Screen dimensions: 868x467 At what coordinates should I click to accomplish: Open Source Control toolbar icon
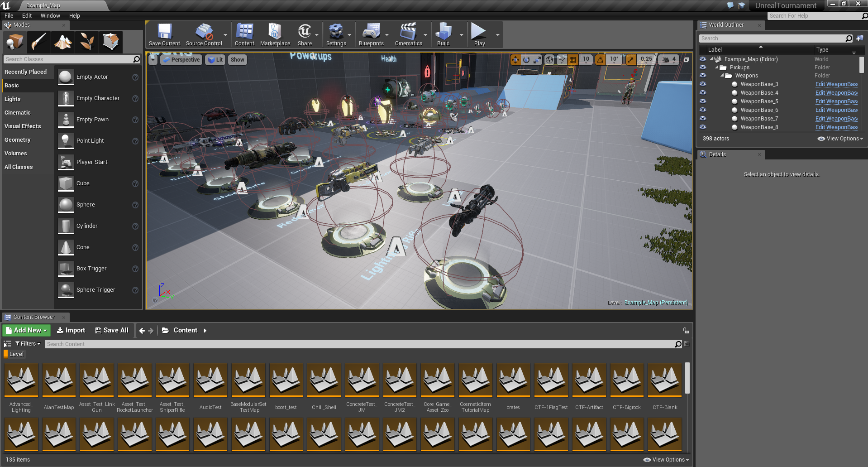pyautogui.click(x=204, y=35)
